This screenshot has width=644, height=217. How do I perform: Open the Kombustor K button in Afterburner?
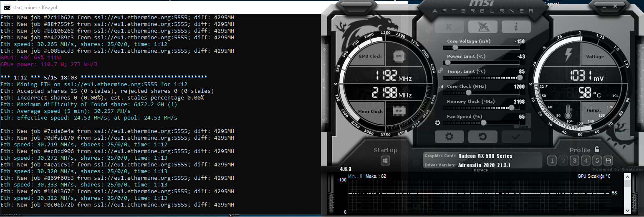point(450,27)
